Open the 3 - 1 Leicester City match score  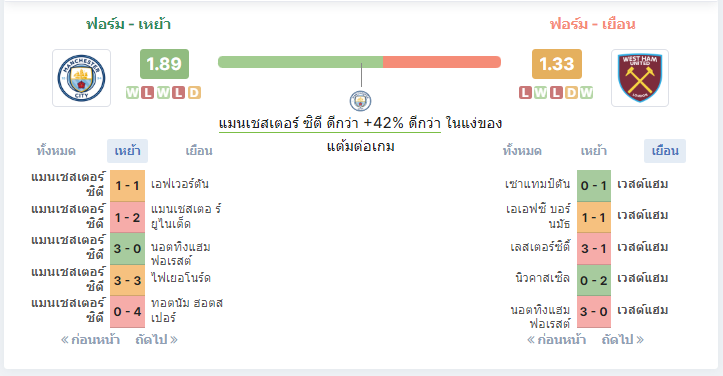[x=594, y=249]
